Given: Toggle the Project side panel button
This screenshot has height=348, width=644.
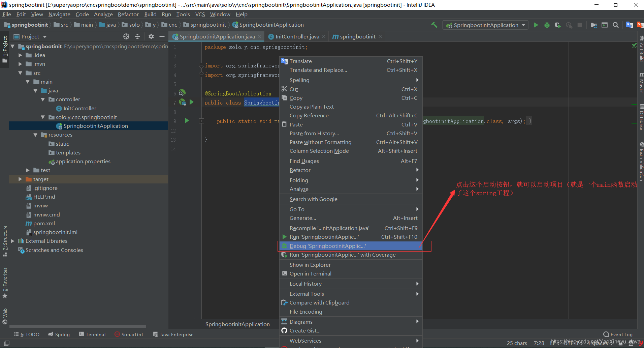Looking at the screenshot, I should [x=5, y=49].
